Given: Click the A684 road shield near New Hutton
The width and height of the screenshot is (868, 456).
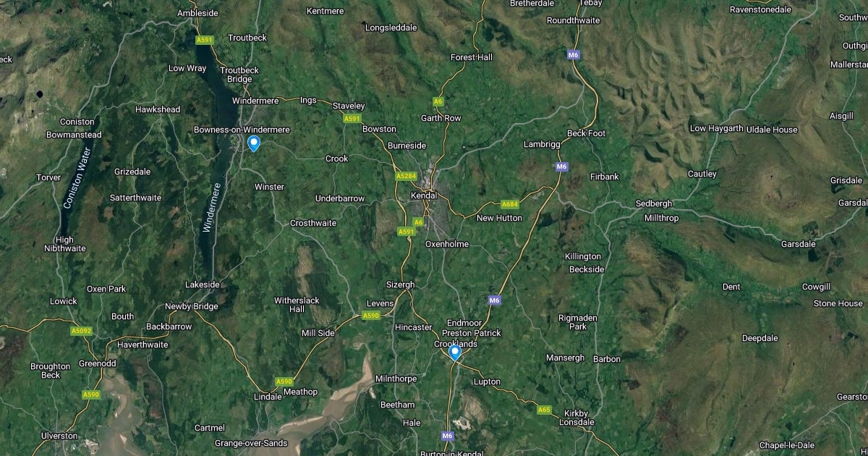Looking at the screenshot, I should (511, 205).
